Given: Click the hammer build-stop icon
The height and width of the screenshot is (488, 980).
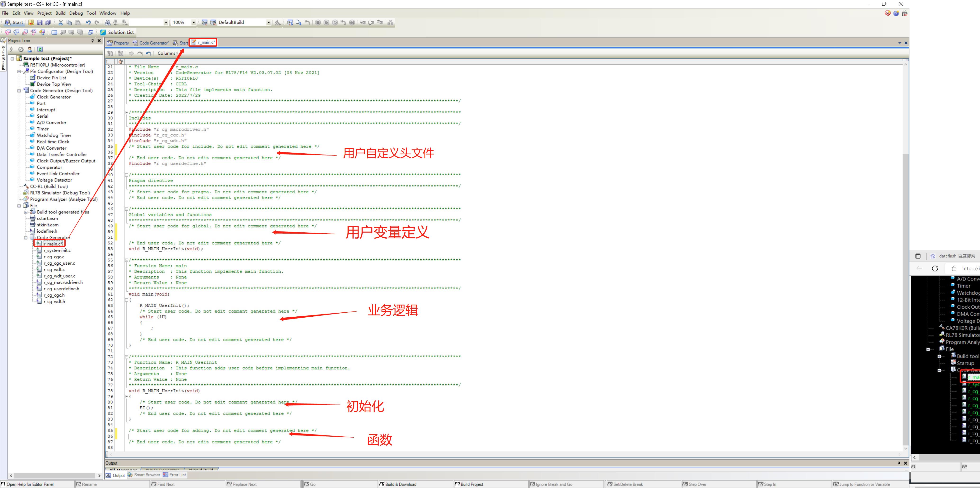Looking at the screenshot, I should pyautogui.click(x=278, y=22).
